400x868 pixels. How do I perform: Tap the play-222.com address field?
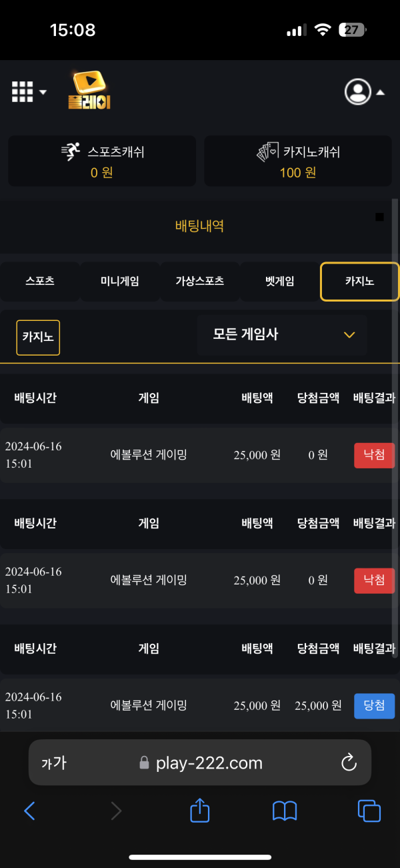coord(200,763)
